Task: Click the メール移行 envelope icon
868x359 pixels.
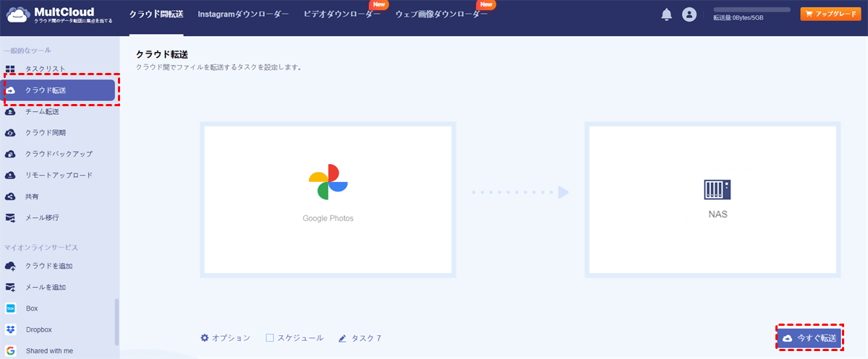Action: [x=11, y=217]
